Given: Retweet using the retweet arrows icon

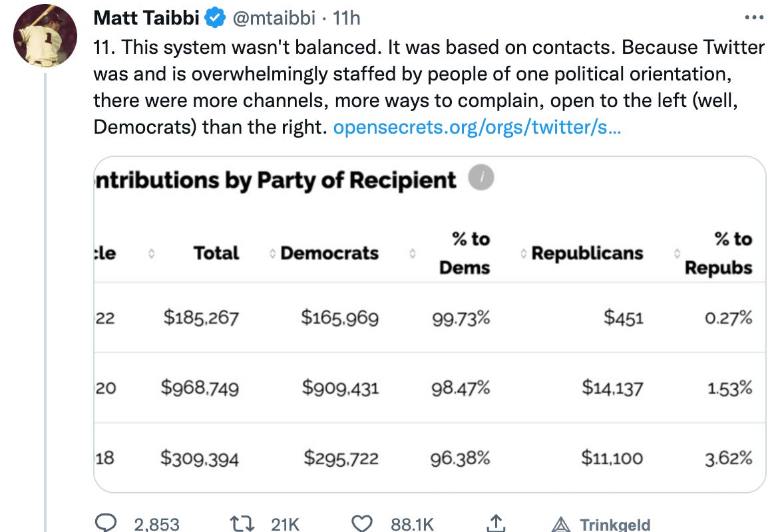Looking at the screenshot, I should (242, 523).
